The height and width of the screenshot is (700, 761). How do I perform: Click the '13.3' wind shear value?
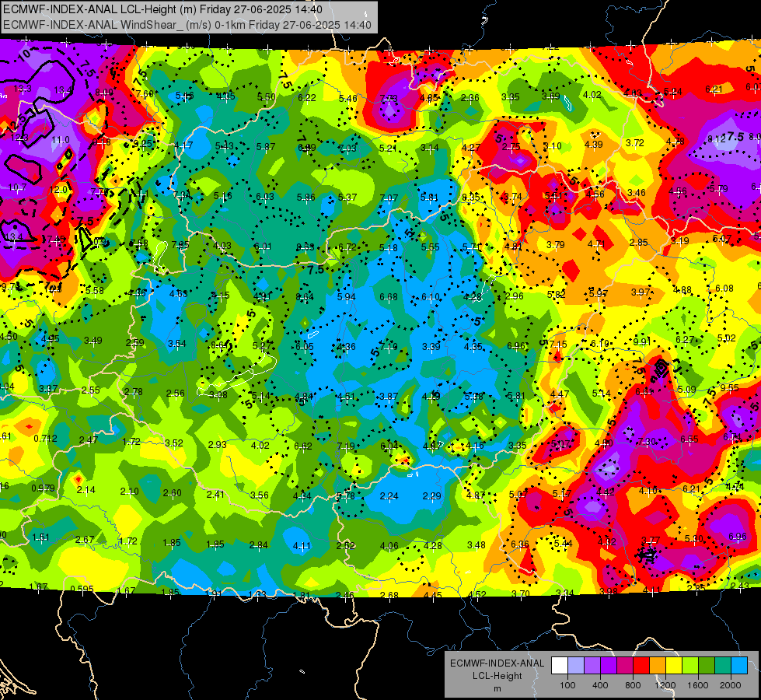(x=23, y=89)
